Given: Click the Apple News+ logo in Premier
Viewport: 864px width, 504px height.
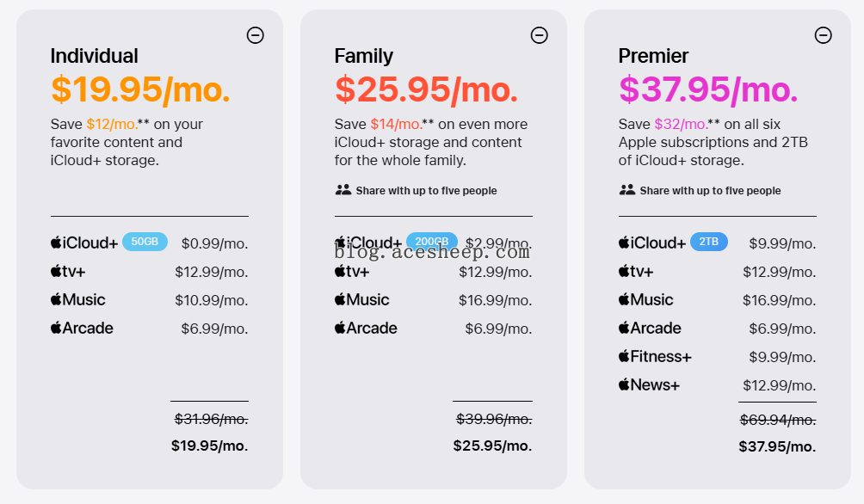Looking at the screenshot, I should click(649, 384).
